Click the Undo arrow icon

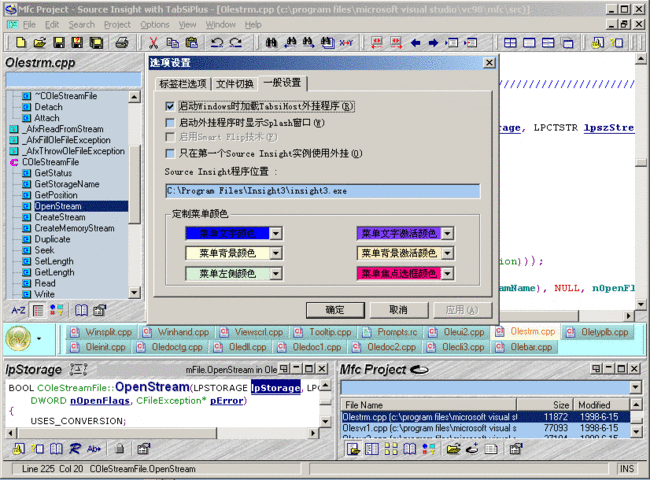(217, 42)
